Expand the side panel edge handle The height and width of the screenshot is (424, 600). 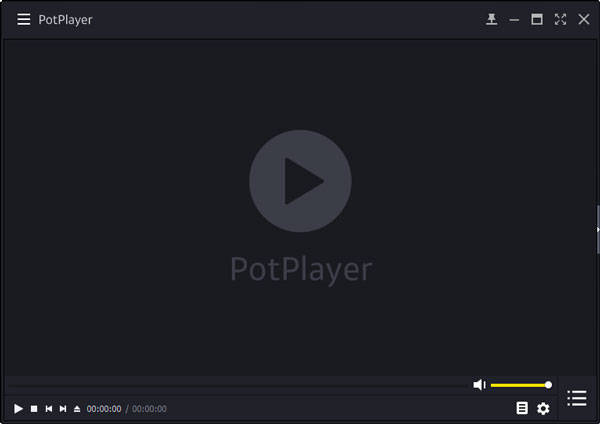point(598,230)
